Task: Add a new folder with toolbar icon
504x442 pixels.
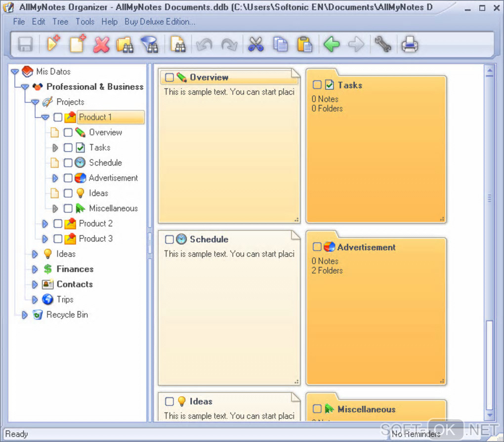Action: [x=53, y=43]
